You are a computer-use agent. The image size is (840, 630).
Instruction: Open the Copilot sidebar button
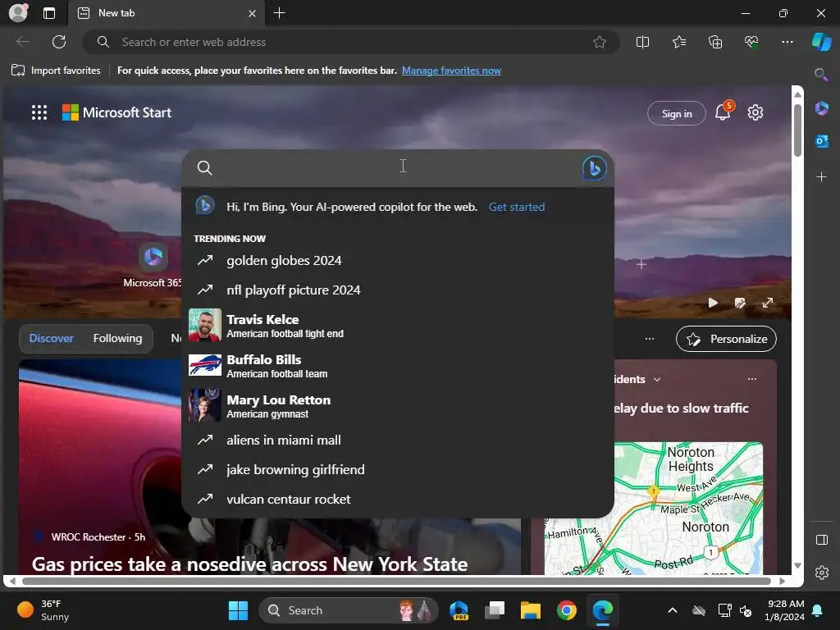point(821,42)
